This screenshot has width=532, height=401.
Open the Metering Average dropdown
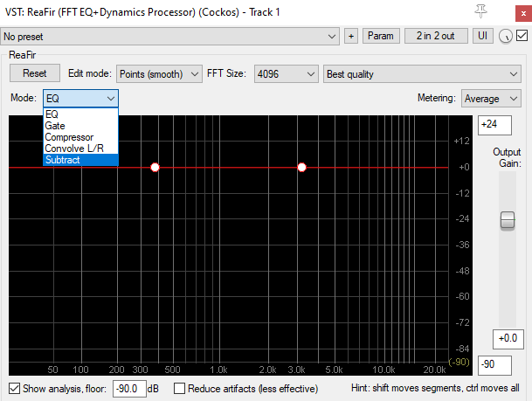pyautogui.click(x=491, y=99)
